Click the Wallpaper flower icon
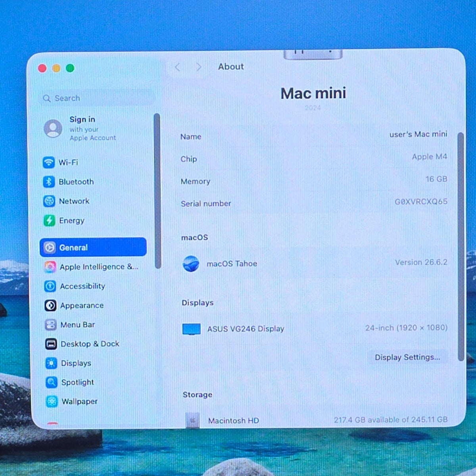Image resolution: width=476 pixels, height=476 pixels. (x=52, y=401)
